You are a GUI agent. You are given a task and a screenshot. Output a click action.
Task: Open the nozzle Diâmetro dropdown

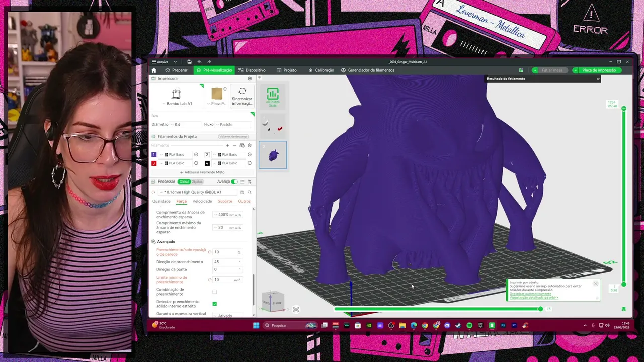click(x=186, y=124)
